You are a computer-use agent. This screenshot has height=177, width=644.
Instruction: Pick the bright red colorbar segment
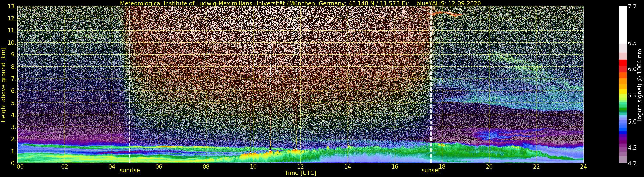click(x=623, y=63)
